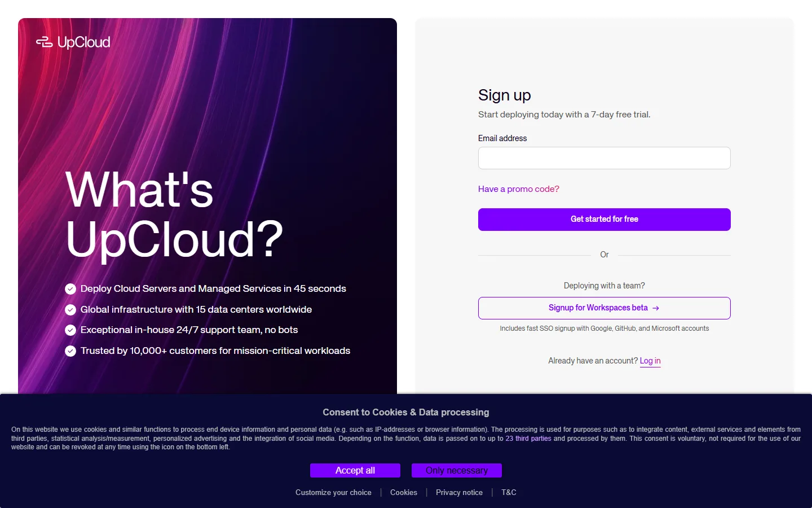This screenshot has height=508, width=812.
Task: Click the checkmark icon beside Trusted by 10,000+ customers
Action: coord(70,351)
